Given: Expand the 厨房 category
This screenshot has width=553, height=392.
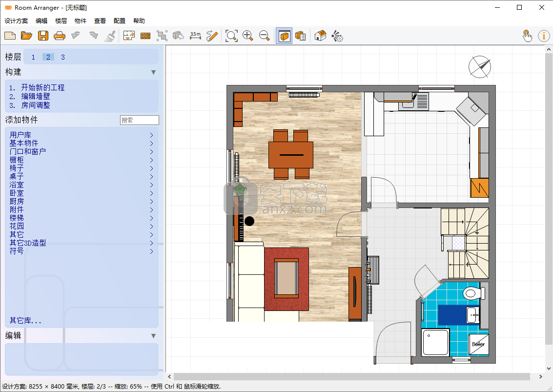Looking at the screenshot, I should 82,202.
